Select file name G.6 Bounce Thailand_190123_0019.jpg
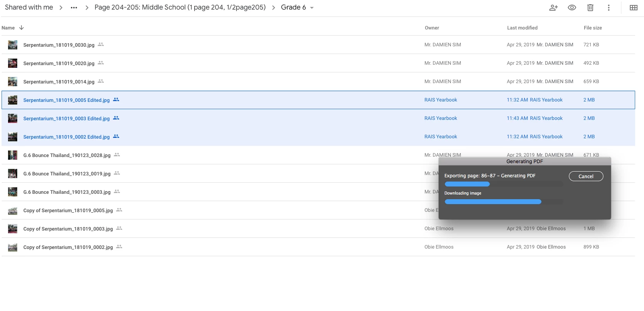 tap(67, 174)
